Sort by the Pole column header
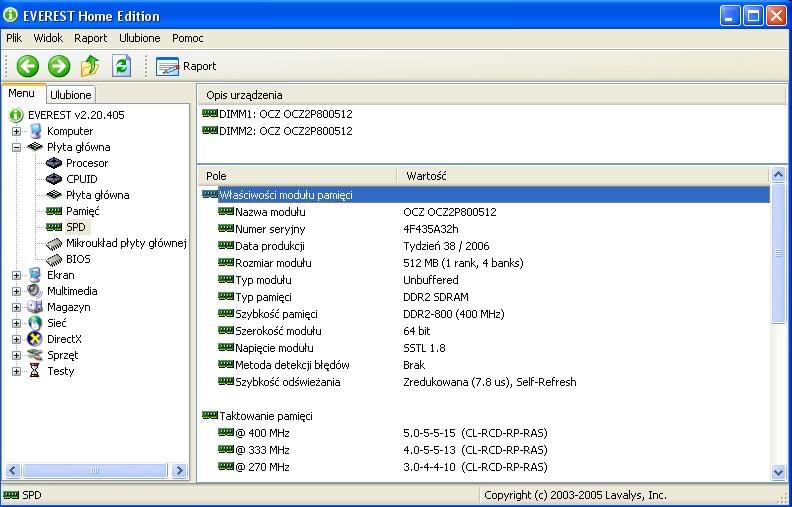 tap(298, 176)
